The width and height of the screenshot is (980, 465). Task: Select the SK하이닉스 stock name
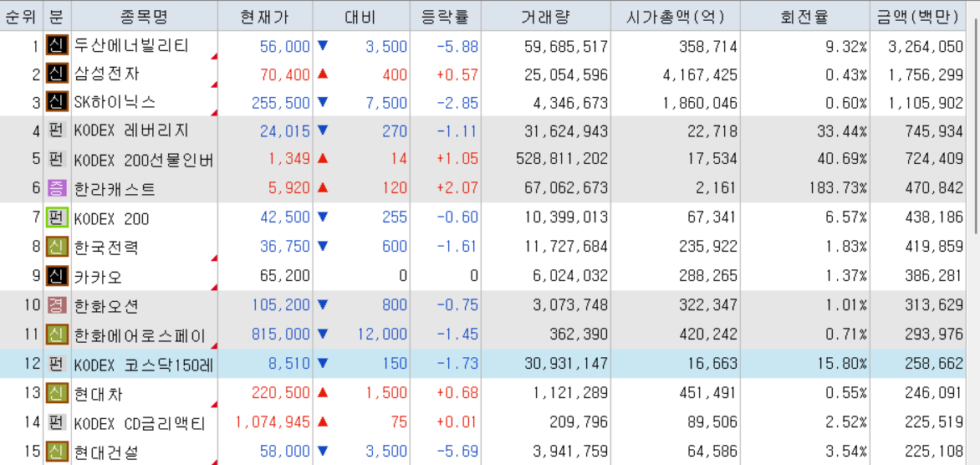pos(115,103)
